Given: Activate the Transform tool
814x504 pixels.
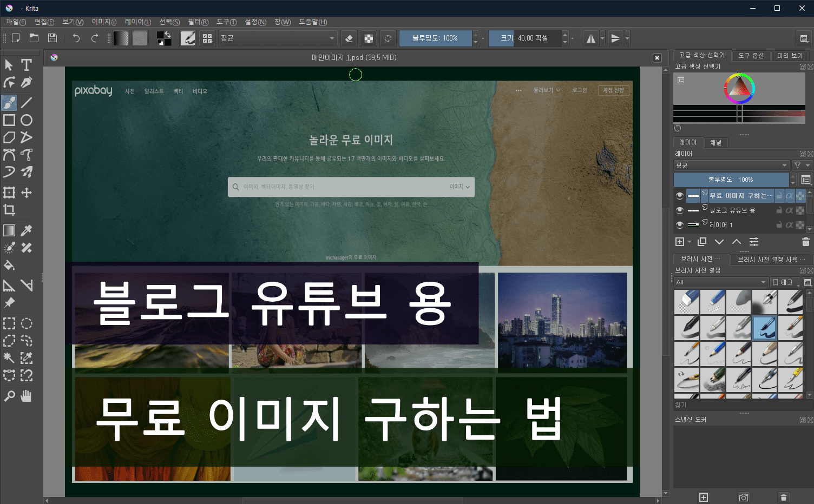Looking at the screenshot, I should (x=9, y=193).
